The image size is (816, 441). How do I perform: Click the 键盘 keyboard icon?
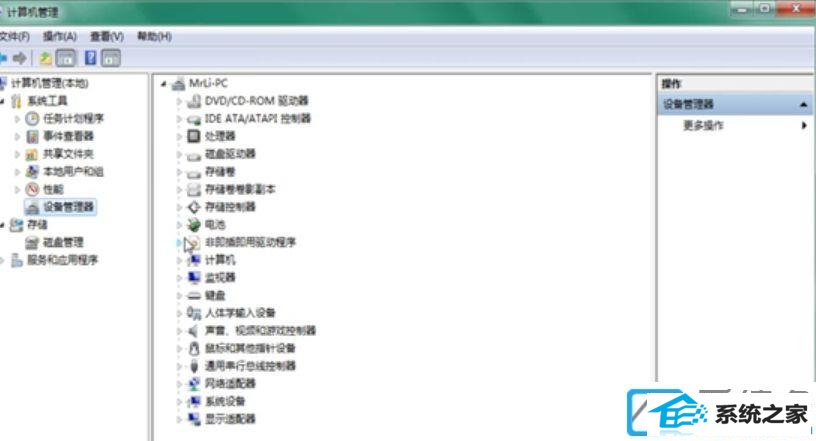tap(194, 295)
